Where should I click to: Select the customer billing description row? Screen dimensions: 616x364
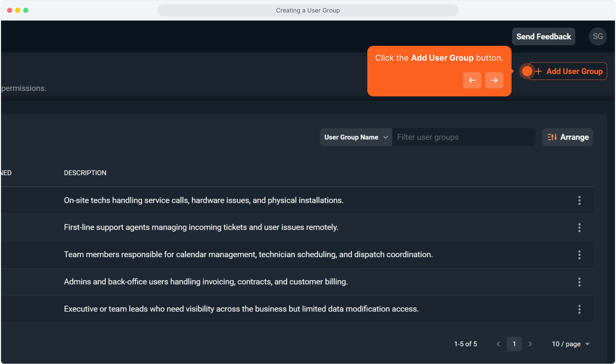click(206, 282)
